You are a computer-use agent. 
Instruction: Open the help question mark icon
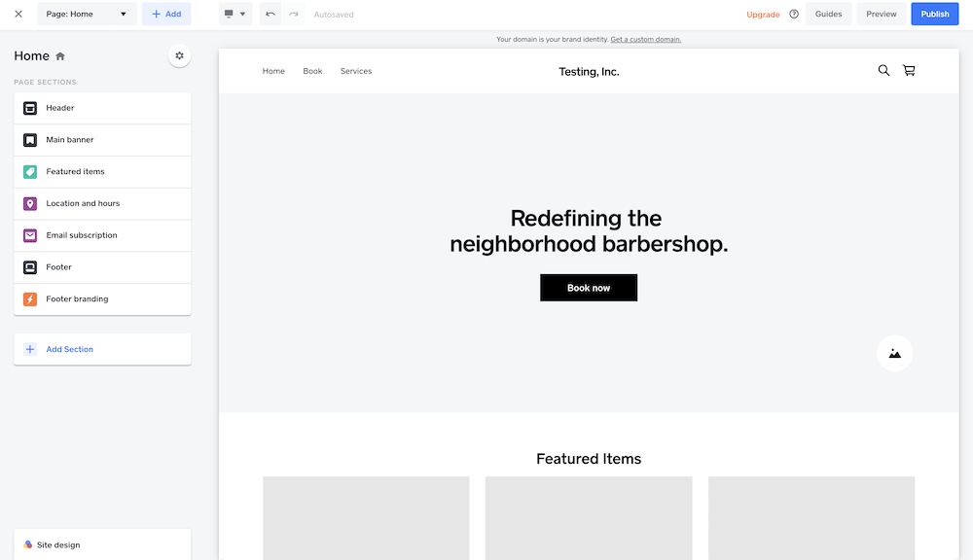[794, 14]
